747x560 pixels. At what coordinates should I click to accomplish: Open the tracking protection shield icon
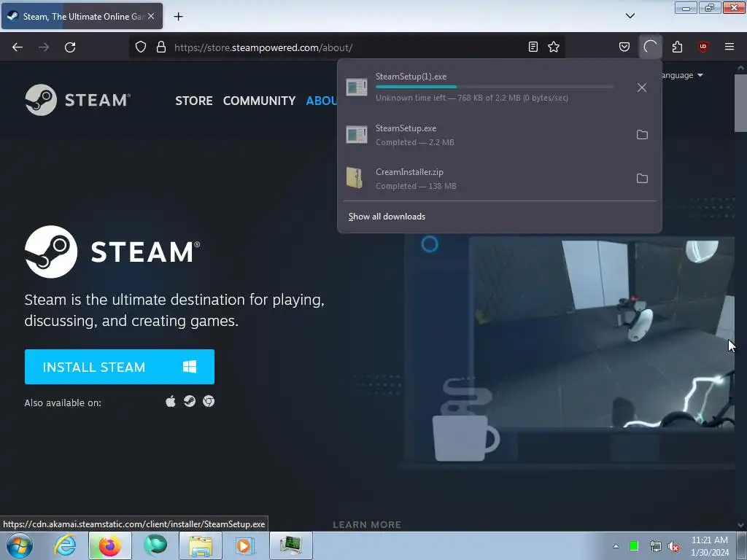tap(141, 47)
